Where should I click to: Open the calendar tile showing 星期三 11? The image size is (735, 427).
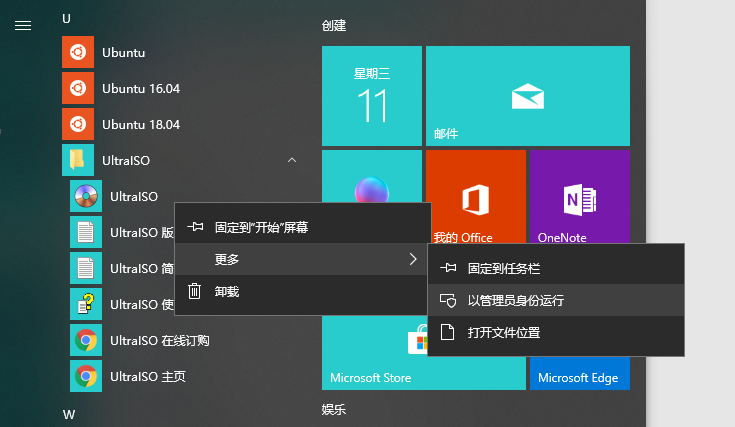[x=372, y=96]
